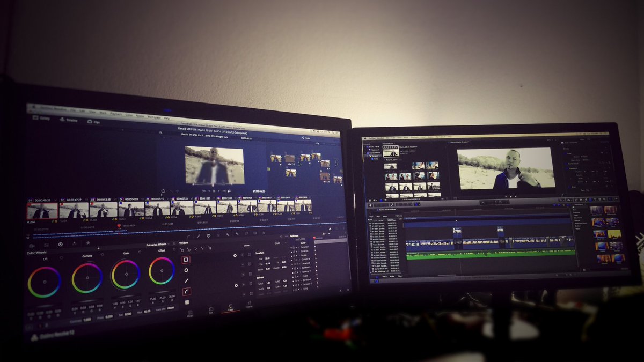Toggle the Curve power window
The height and width of the screenshot is (362, 644).
pos(186,291)
